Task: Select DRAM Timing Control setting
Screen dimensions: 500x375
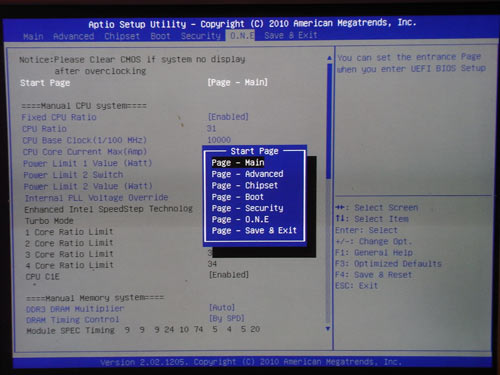Action: point(73,320)
